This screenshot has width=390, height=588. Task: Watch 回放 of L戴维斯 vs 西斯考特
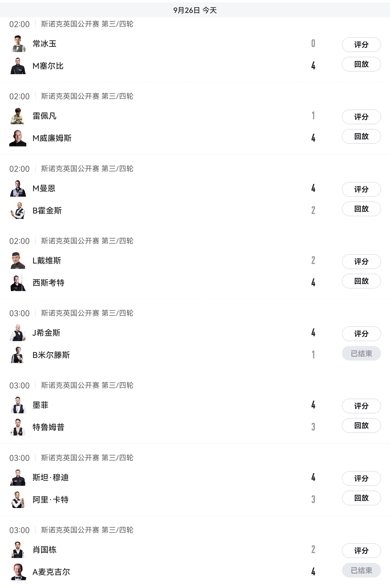(361, 281)
